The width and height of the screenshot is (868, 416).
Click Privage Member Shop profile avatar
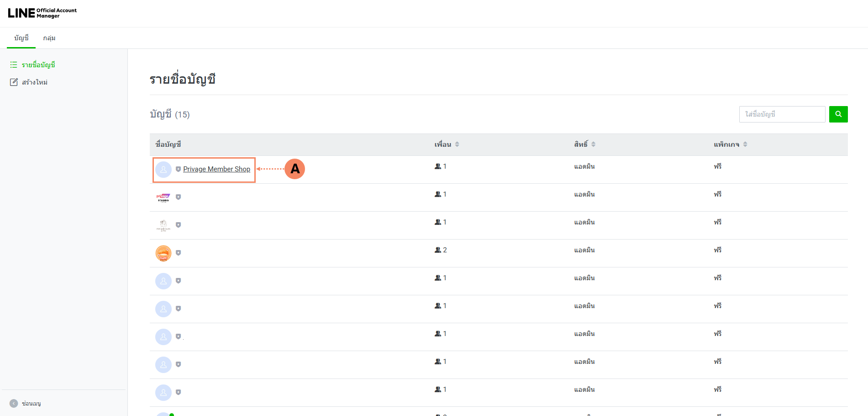click(x=163, y=170)
